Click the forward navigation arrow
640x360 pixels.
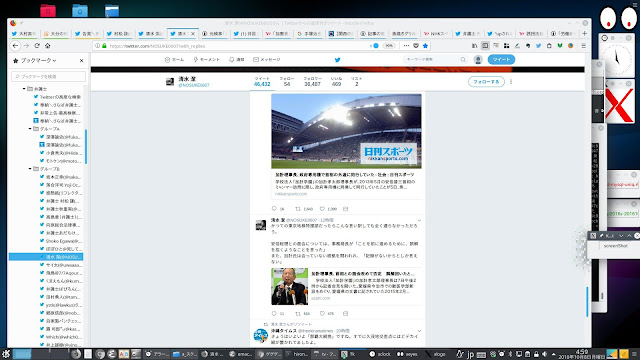(x=27, y=46)
